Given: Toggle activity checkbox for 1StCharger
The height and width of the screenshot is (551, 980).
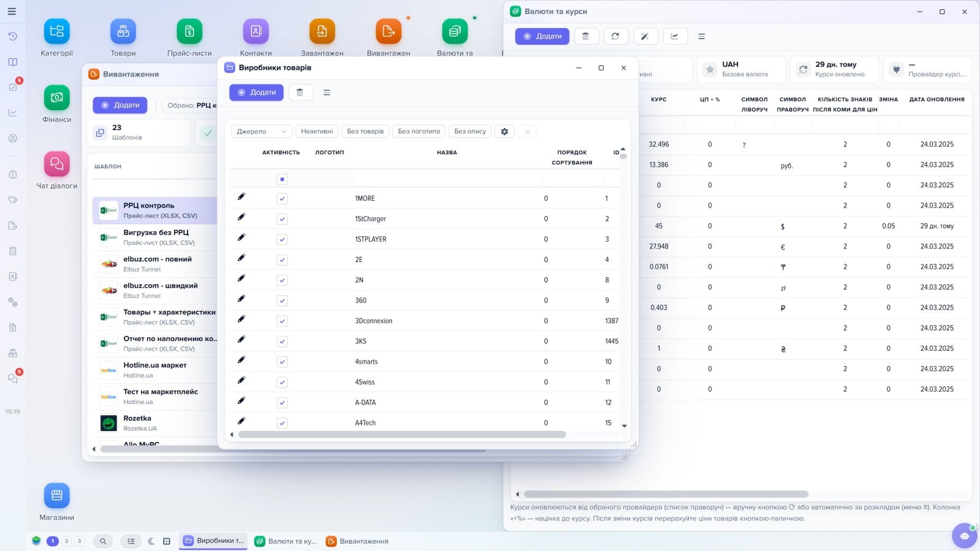Looking at the screenshot, I should (282, 219).
